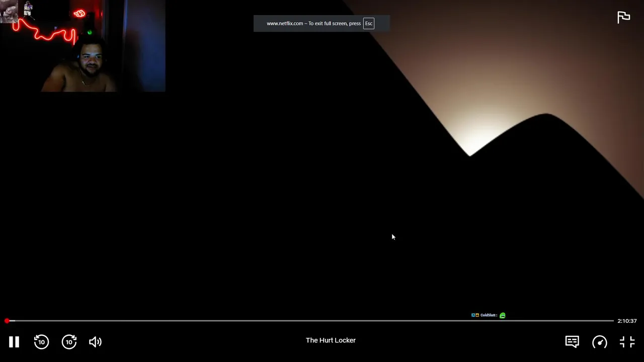Click the www.netflix.com fullscreen notice

[321, 24]
